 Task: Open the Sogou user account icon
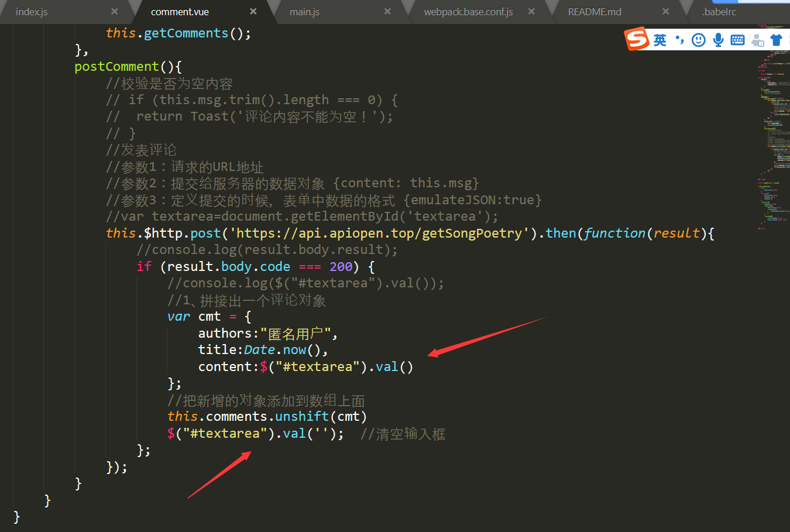coord(757,40)
